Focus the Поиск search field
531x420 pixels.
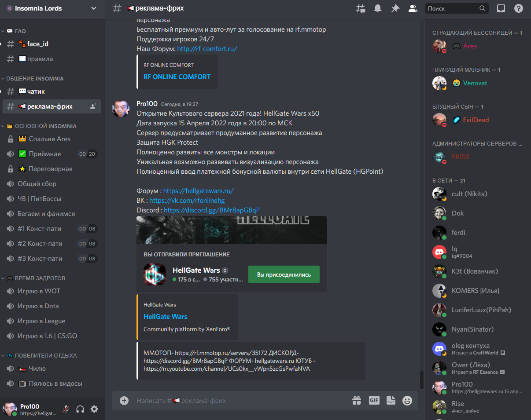[x=457, y=8]
